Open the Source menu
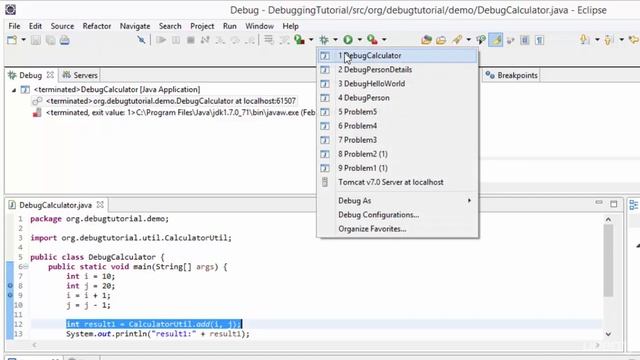This screenshot has width=640, height=360. [62, 26]
